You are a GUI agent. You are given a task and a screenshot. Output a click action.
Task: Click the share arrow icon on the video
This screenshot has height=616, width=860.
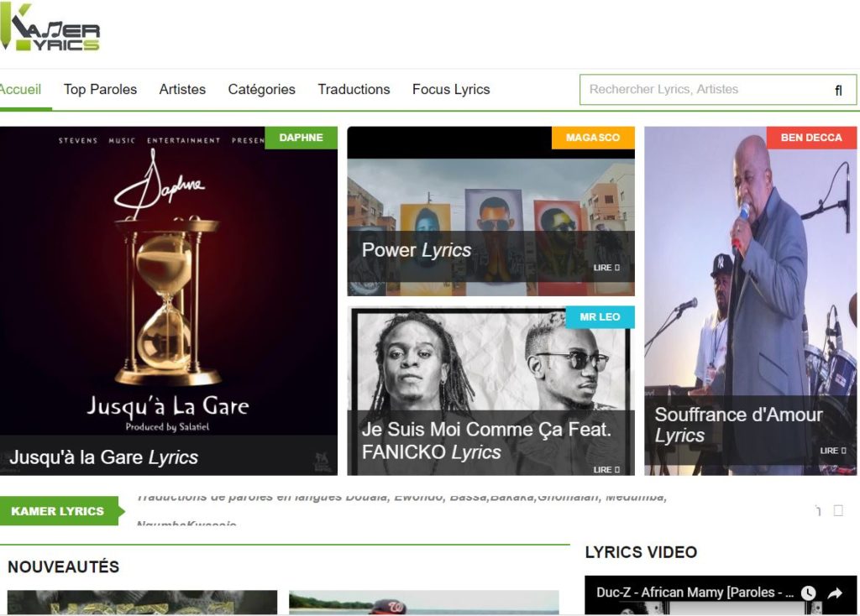point(835,593)
